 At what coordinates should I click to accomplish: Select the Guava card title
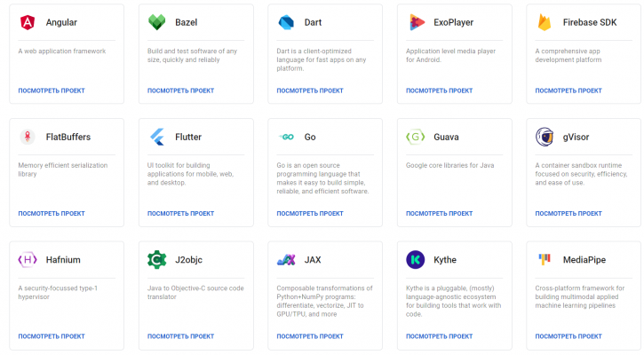(x=446, y=137)
